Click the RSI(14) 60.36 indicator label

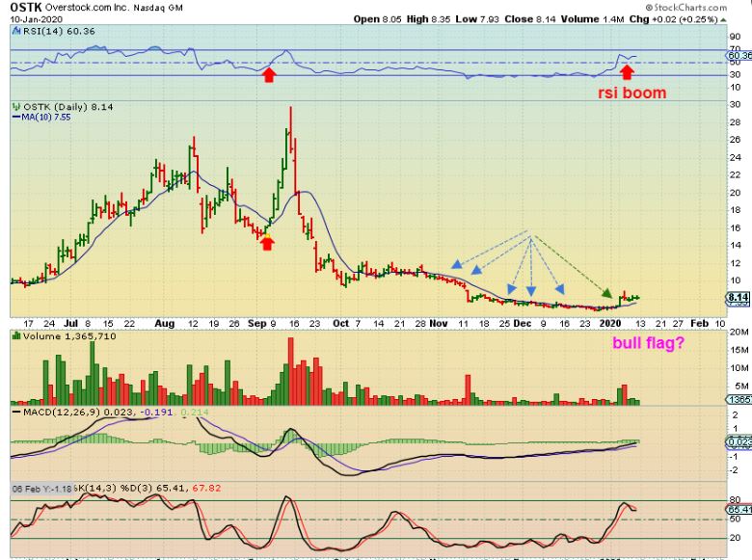[59, 31]
